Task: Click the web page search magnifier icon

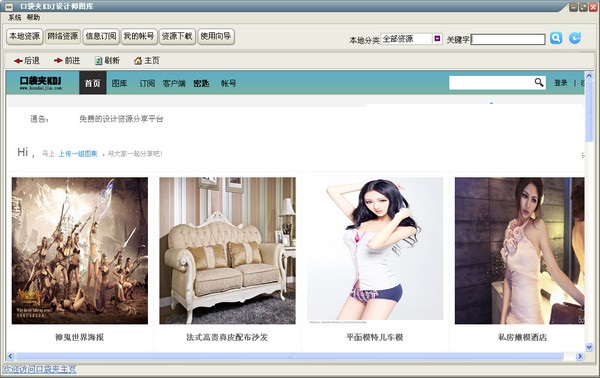Action: pos(539,82)
